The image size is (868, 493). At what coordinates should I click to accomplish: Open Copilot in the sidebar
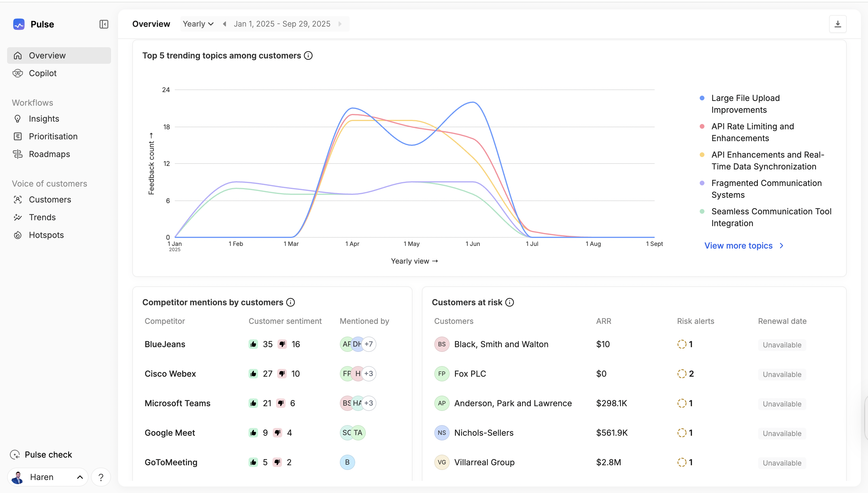click(x=43, y=73)
